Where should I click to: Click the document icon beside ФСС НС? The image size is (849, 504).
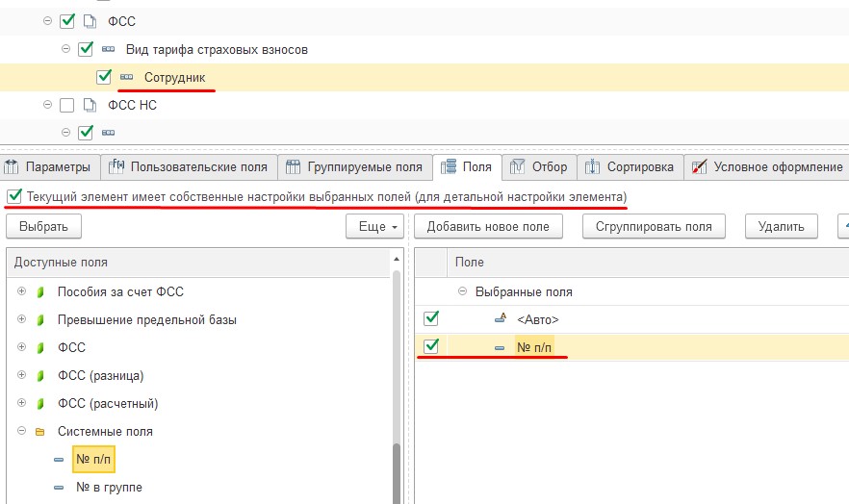click(x=90, y=105)
